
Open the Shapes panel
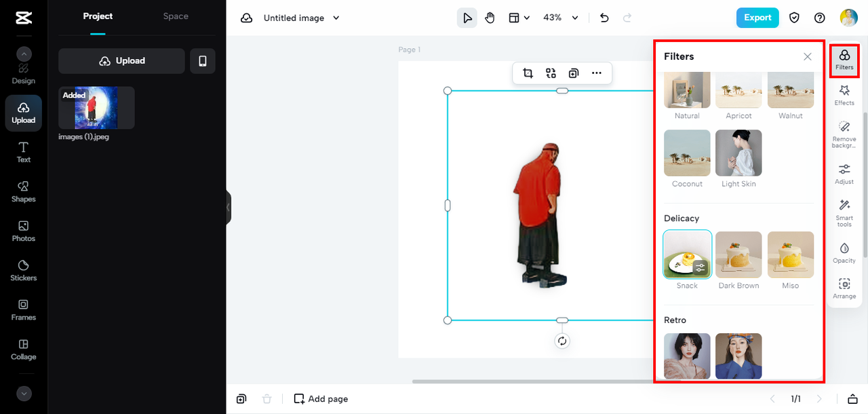[23, 191]
